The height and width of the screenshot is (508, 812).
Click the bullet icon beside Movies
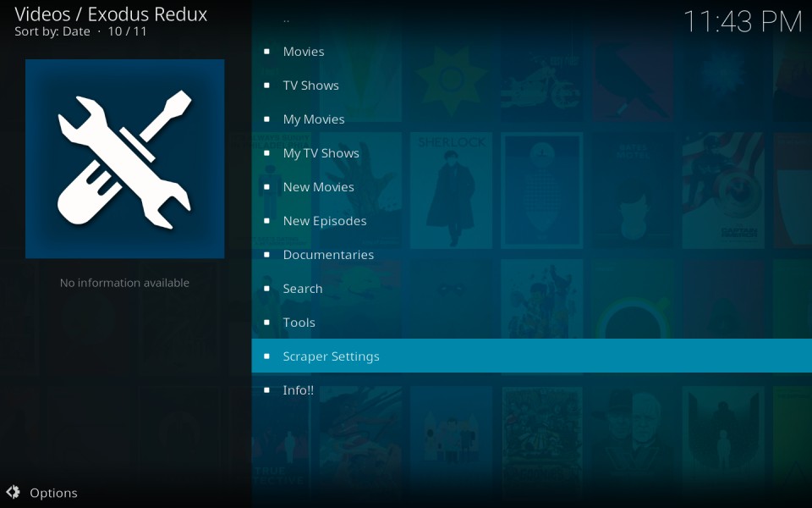(x=266, y=52)
